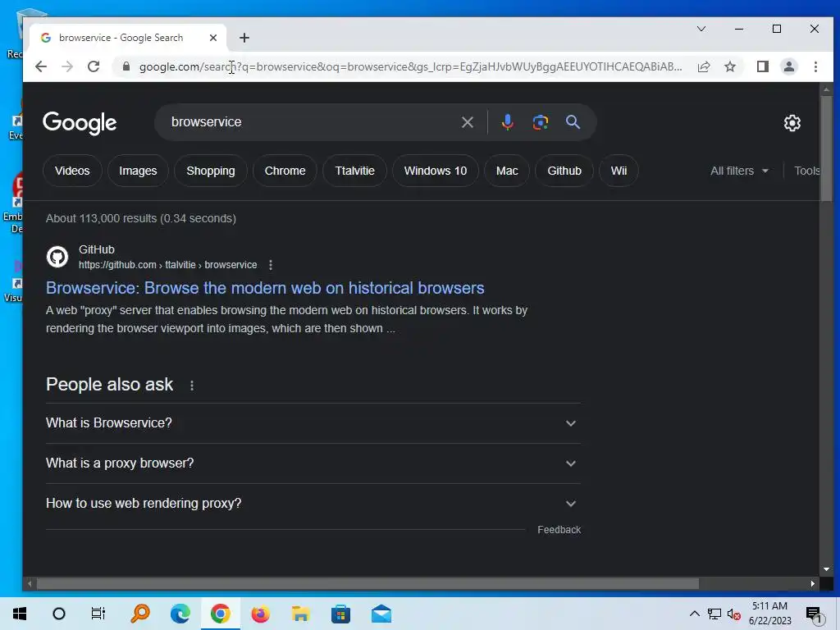Click the browservice search input field

pos(311,122)
